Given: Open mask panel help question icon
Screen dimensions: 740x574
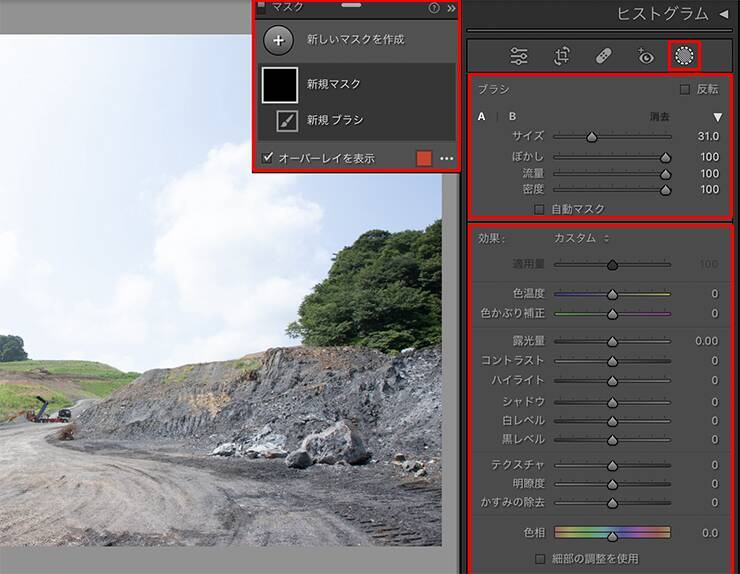Looking at the screenshot, I should tap(434, 8).
